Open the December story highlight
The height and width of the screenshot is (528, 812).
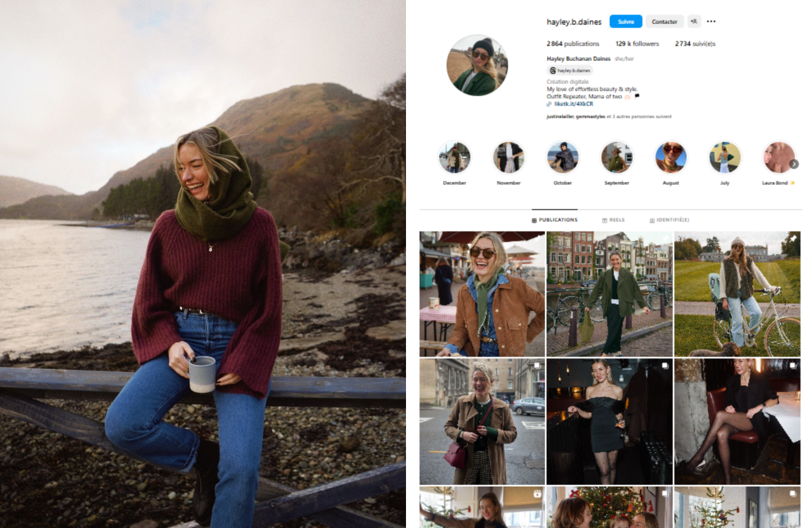(x=454, y=157)
